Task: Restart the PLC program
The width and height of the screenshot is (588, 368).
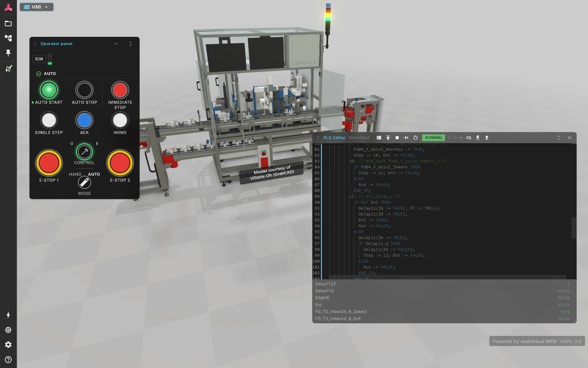Action: pyautogui.click(x=416, y=138)
